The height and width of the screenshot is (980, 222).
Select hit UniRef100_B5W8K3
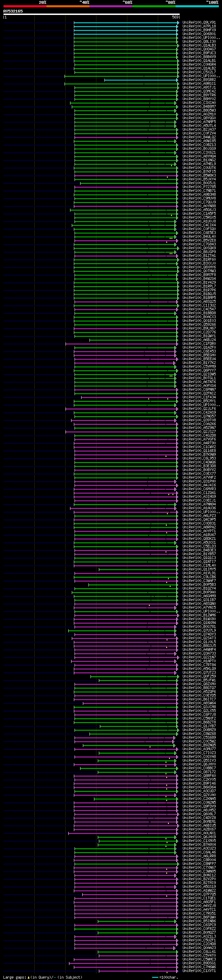point(199,175)
